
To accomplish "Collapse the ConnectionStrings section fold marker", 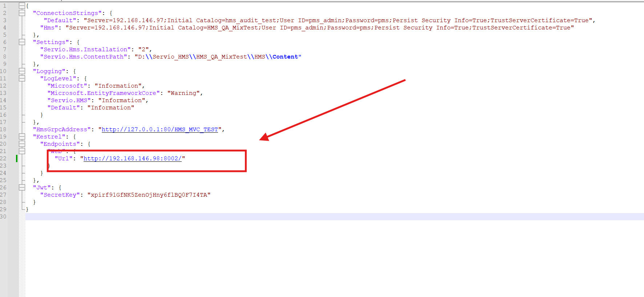I will (x=22, y=13).
